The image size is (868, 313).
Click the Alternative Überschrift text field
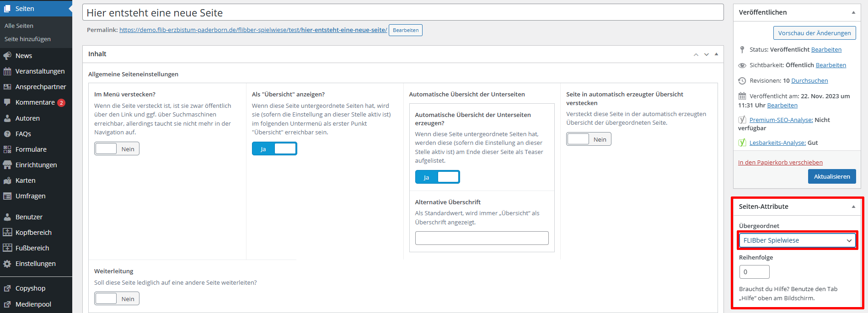482,238
